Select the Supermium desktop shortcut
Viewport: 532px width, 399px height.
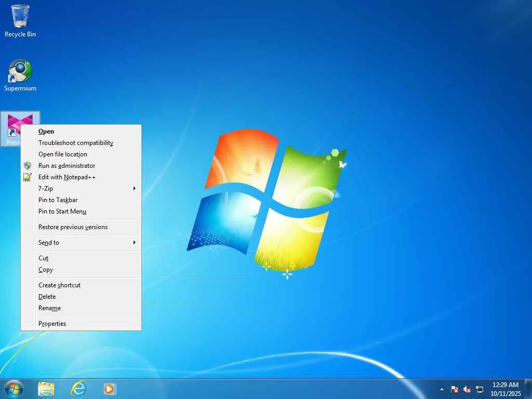click(x=20, y=75)
